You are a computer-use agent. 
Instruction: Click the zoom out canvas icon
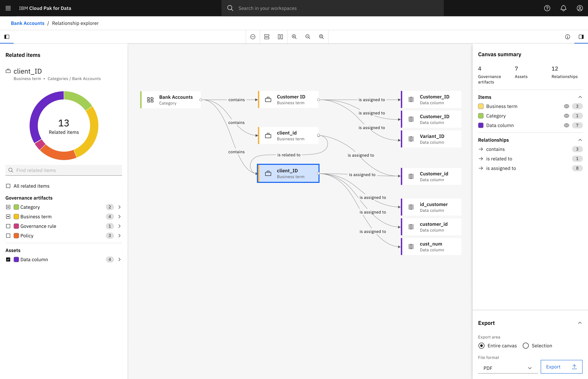[x=308, y=37]
